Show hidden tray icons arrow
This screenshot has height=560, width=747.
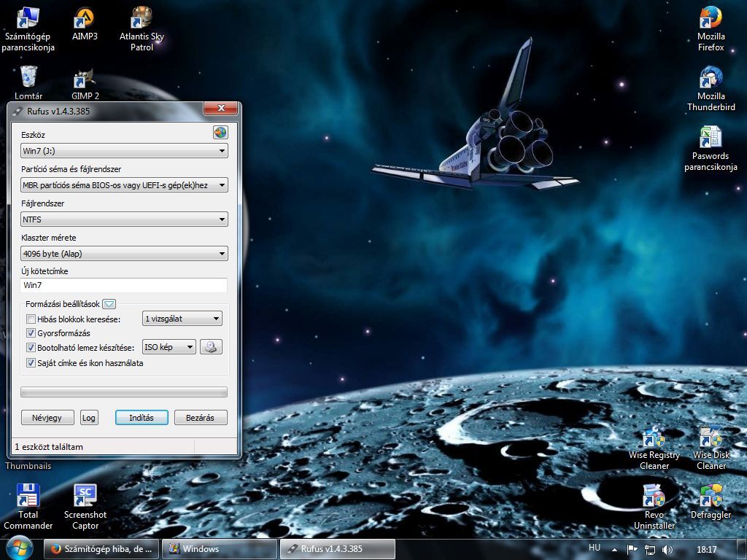click(614, 550)
